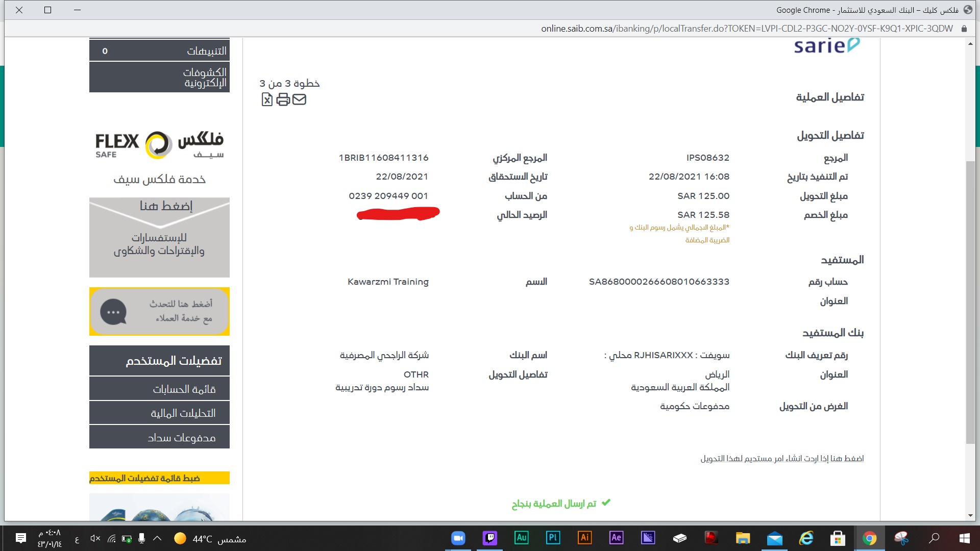980x551 pixels.
Task: Open Adobe Illustrator from taskbar
Action: coord(584,538)
